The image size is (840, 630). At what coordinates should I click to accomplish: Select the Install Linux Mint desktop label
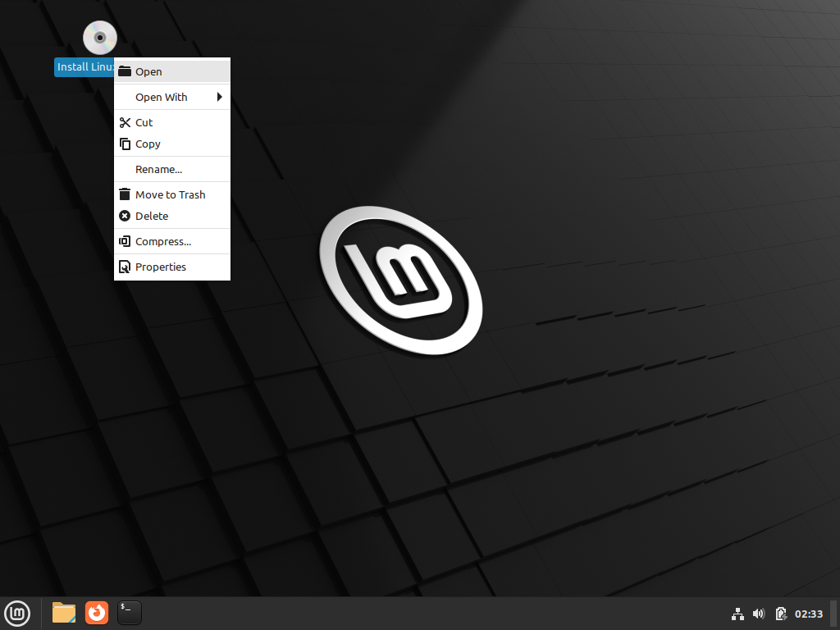84,67
